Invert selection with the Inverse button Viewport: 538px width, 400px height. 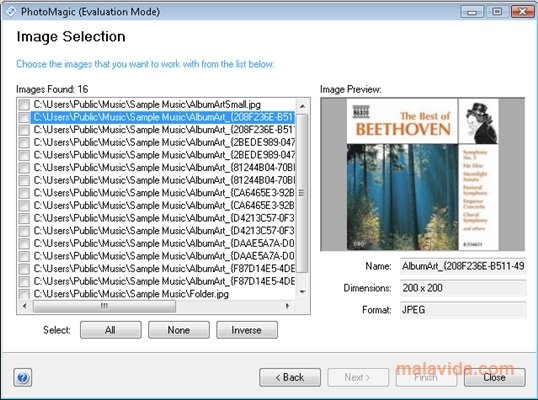247,330
